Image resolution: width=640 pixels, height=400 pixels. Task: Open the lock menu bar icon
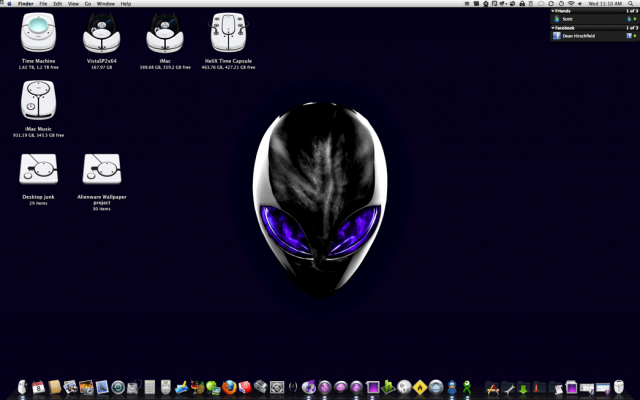click(x=522, y=4)
